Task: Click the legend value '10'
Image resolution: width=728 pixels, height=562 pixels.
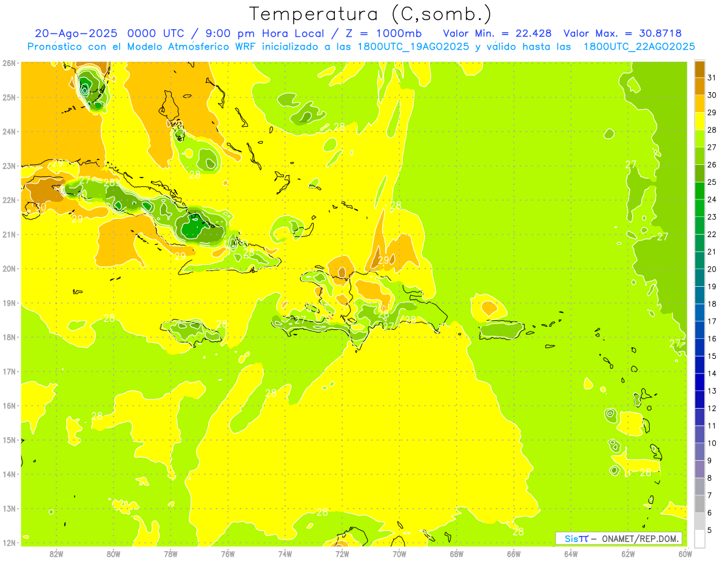Action: coord(712,443)
